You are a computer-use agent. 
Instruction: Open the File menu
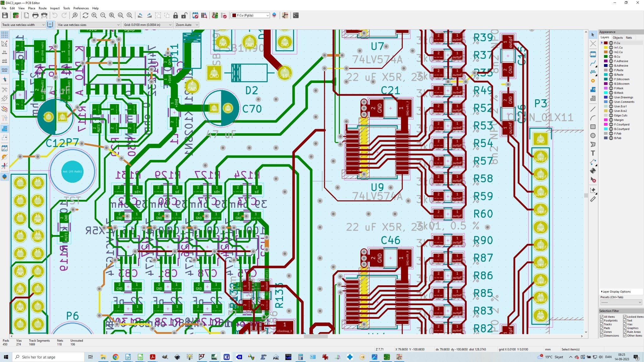4,8
